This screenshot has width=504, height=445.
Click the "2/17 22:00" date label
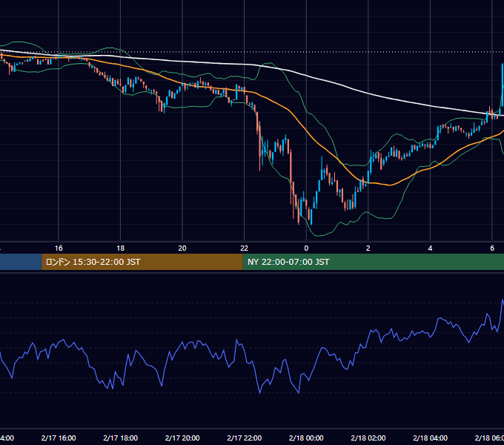point(245,438)
